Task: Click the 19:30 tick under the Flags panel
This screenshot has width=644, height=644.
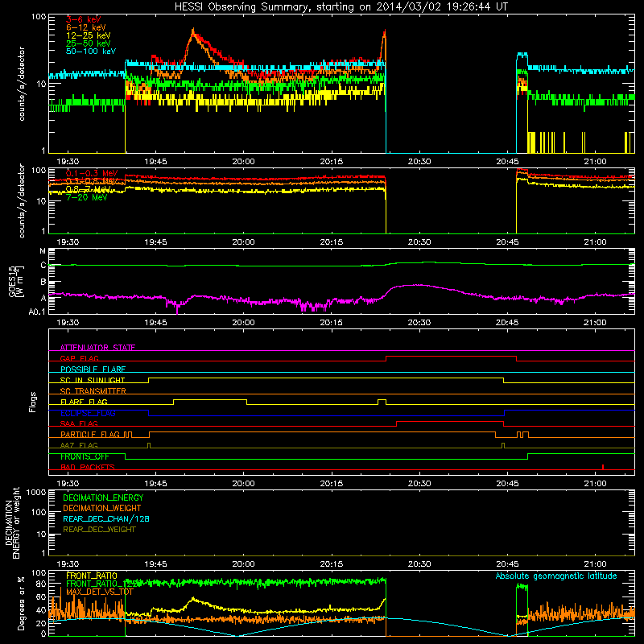Action: (x=68, y=484)
